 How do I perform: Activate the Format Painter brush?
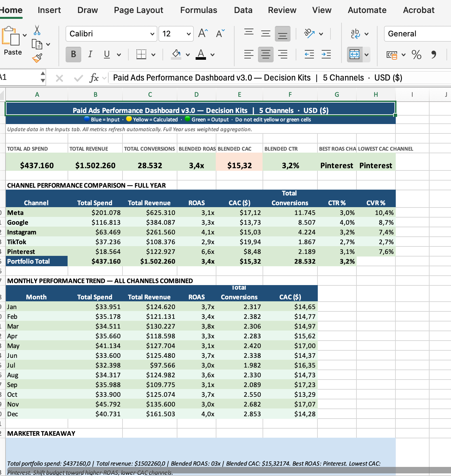coord(37,58)
